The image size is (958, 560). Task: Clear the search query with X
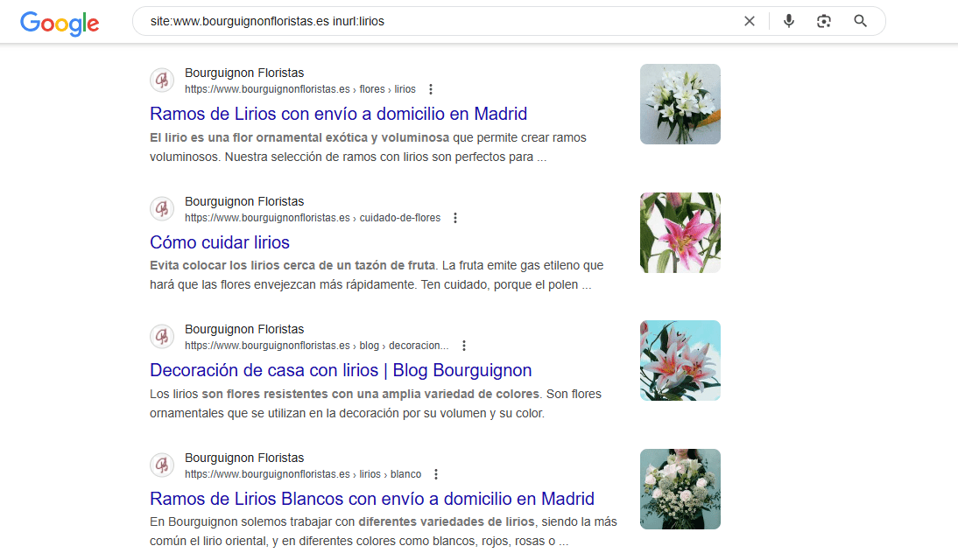(750, 21)
